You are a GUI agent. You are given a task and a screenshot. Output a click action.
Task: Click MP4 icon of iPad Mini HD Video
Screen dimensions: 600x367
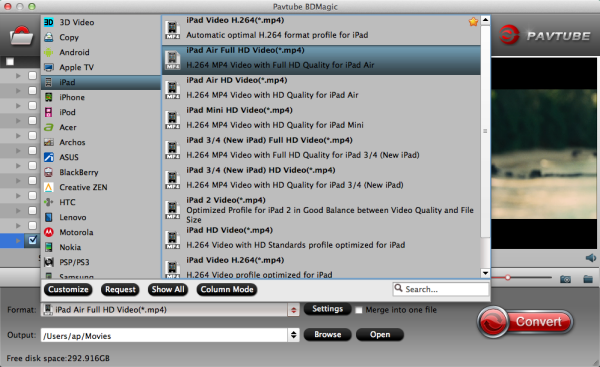pyautogui.click(x=173, y=120)
